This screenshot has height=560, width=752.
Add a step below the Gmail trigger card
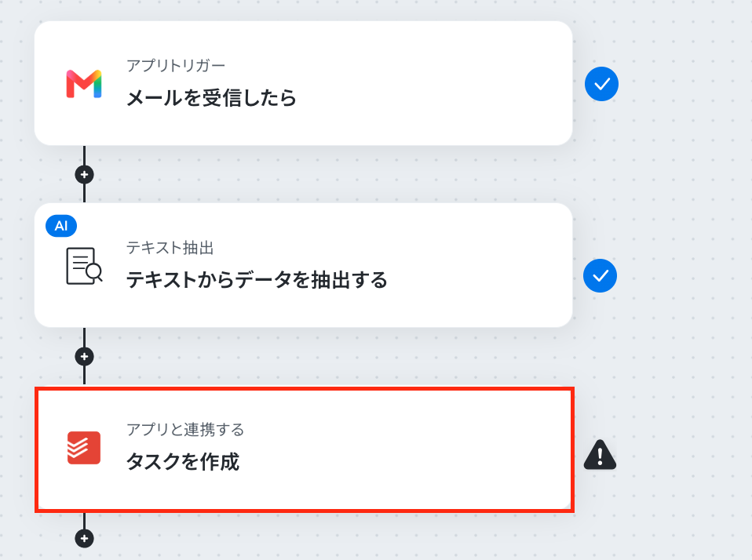(x=85, y=174)
